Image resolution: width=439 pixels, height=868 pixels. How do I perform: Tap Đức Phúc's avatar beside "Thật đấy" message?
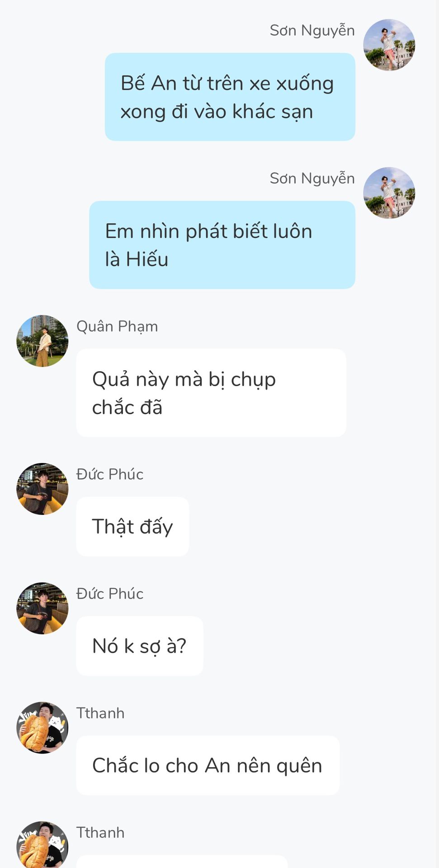pyautogui.click(x=42, y=489)
